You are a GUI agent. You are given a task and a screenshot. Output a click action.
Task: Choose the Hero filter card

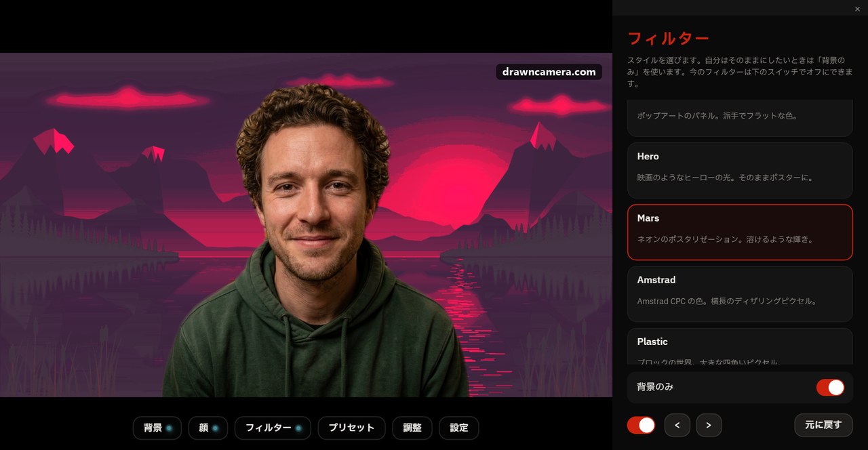pyautogui.click(x=740, y=170)
